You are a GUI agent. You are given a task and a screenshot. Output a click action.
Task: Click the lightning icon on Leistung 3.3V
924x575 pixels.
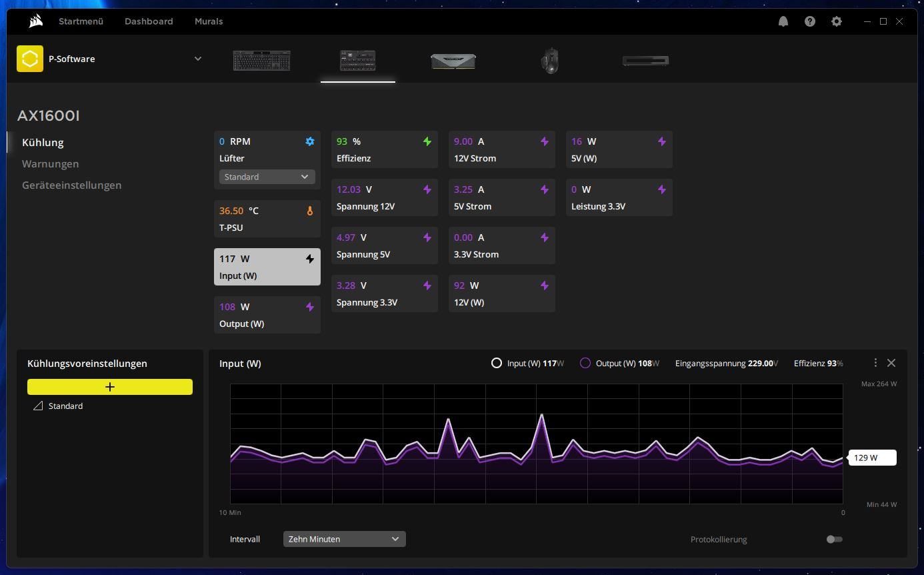pos(662,189)
